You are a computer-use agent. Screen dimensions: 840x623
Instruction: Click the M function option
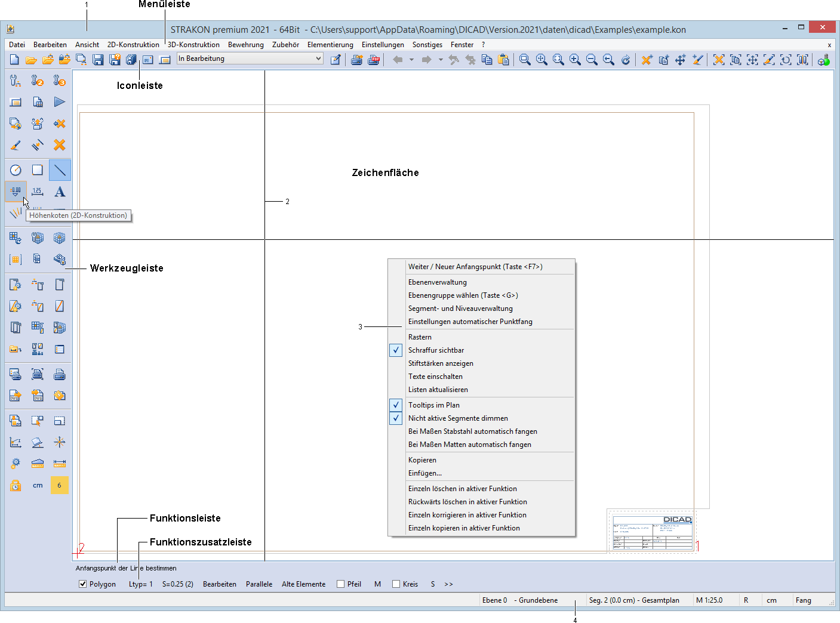coord(377,584)
